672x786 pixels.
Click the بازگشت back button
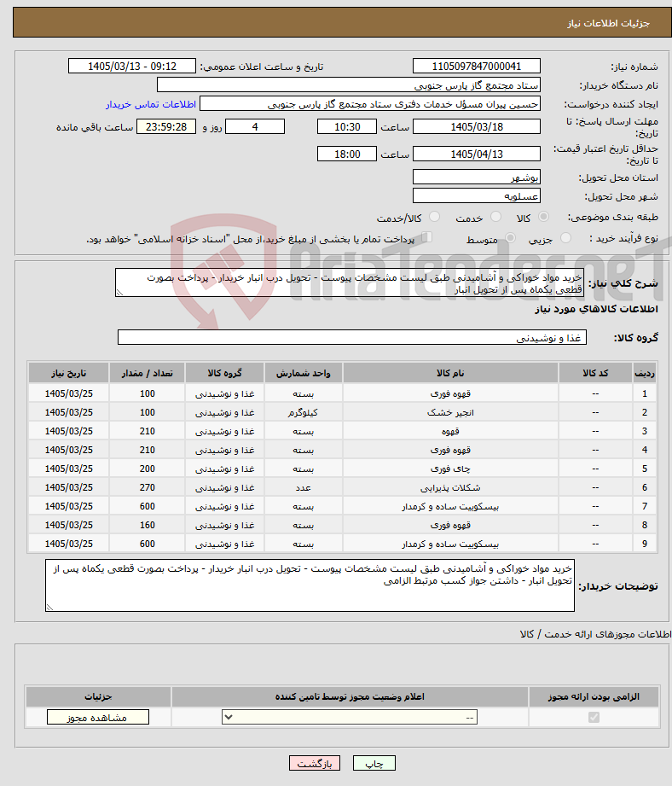315,764
